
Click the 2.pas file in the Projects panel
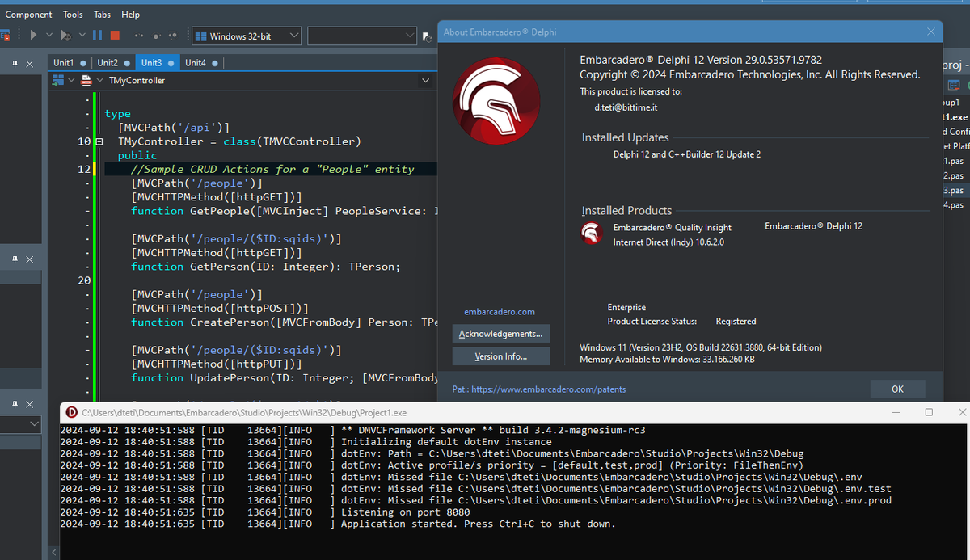point(955,175)
